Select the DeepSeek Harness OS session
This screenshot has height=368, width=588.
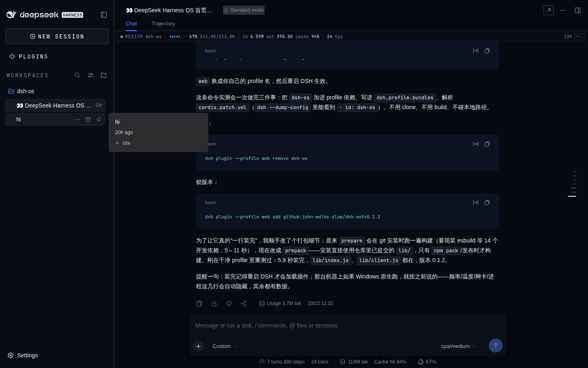[x=55, y=105]
